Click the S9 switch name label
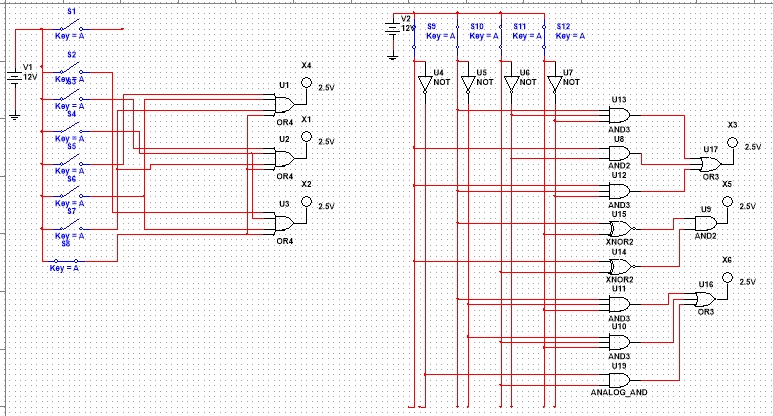Image resolution: width=773 pixels, height=416 pixels. point(432,26)
